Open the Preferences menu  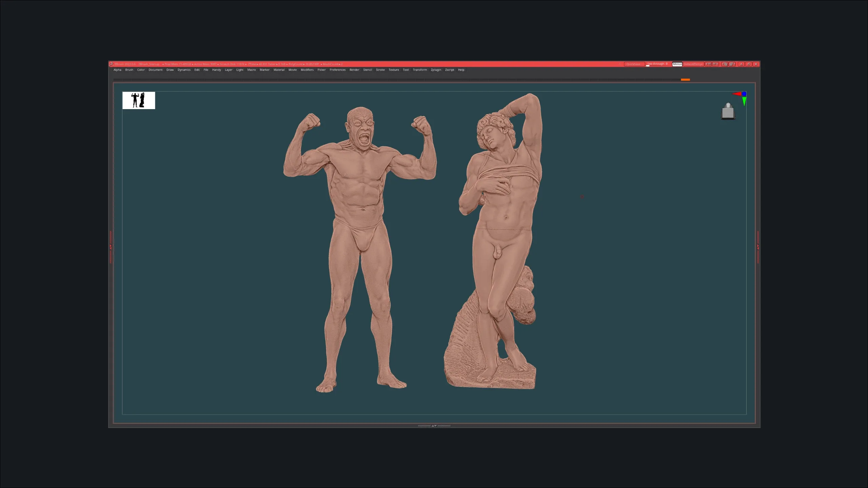pyautogui.click(x=338, y=70)
